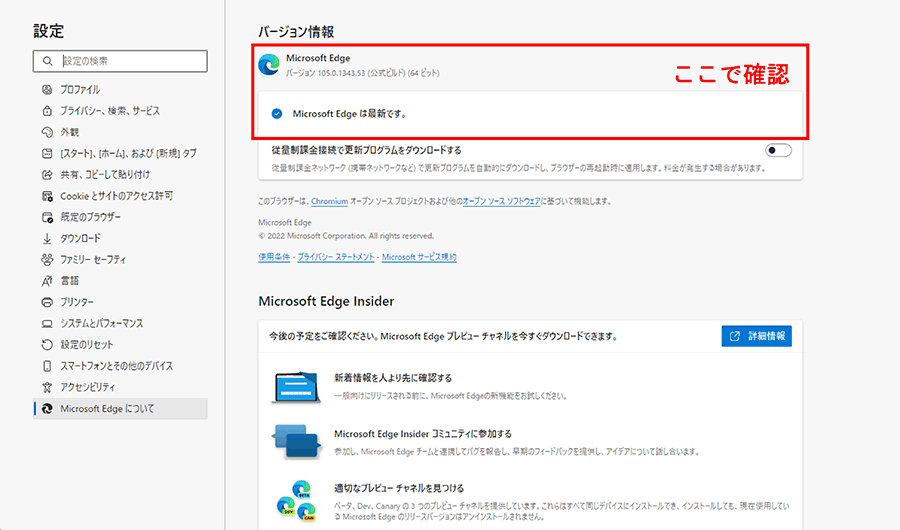This screenshot has width=900, height=530.
Task: Click 'Microsoft Edge は最新です。' status text
Action: pyautogui.click(x=350, y=114)
